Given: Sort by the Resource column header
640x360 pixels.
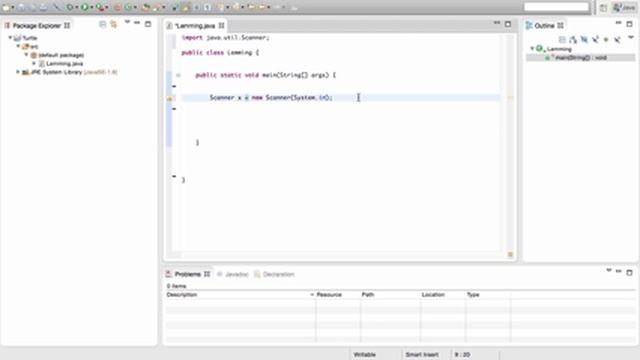Looking at the screenshot, I should (x=338, y=294).
